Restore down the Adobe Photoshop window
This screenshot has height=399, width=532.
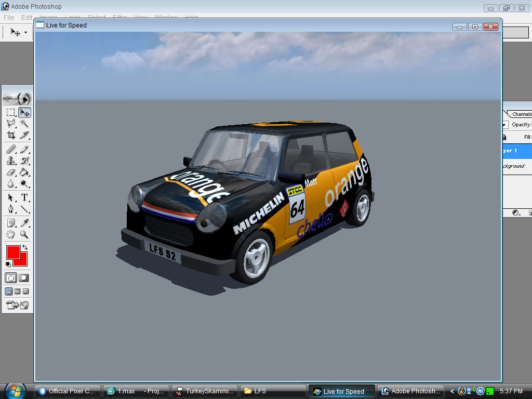click(x=506, y=8)
